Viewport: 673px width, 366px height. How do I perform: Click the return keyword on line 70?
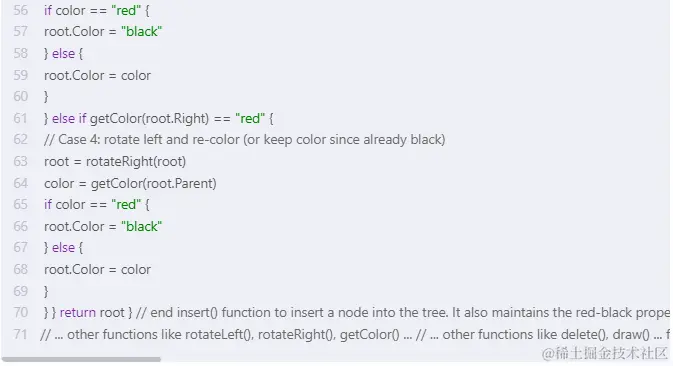pyautogui.click(x=78, y=312)
